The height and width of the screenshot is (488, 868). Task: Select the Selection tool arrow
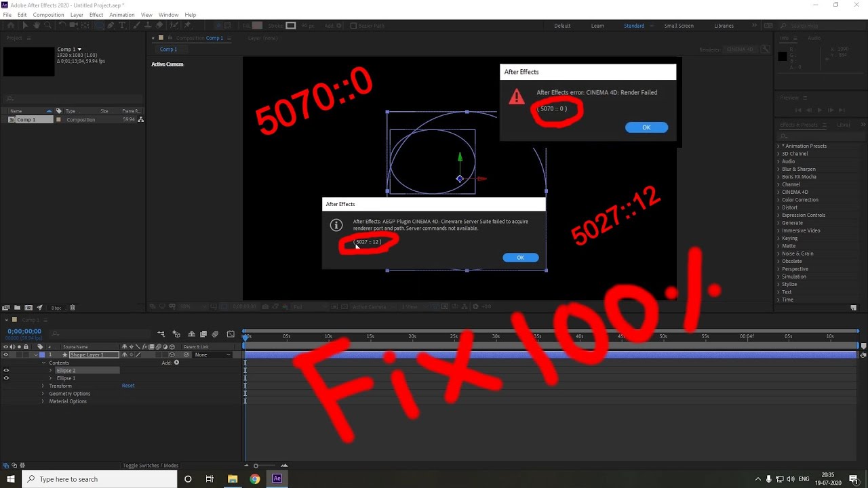pos(25,26)
